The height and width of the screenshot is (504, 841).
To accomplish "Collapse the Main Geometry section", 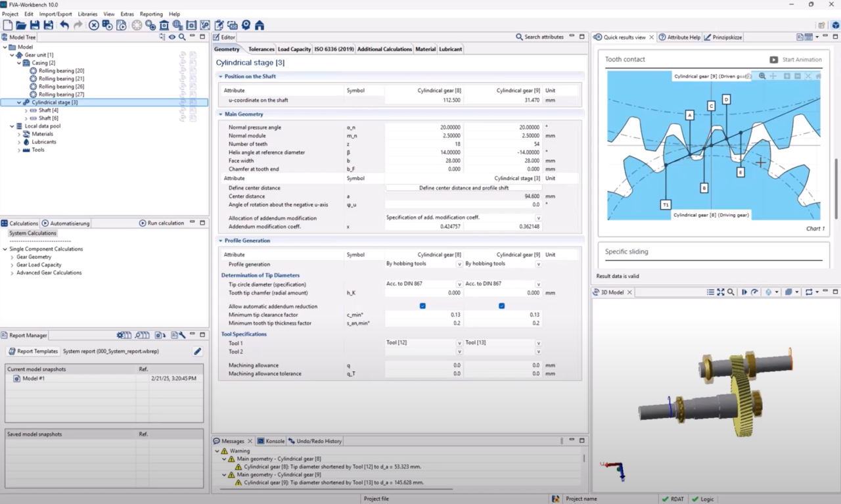I will click(220, 114).
